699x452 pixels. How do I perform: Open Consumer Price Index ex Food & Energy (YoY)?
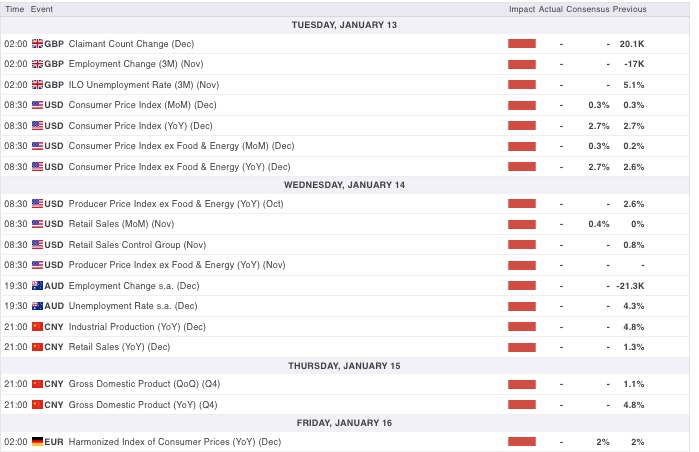point(180,167)
